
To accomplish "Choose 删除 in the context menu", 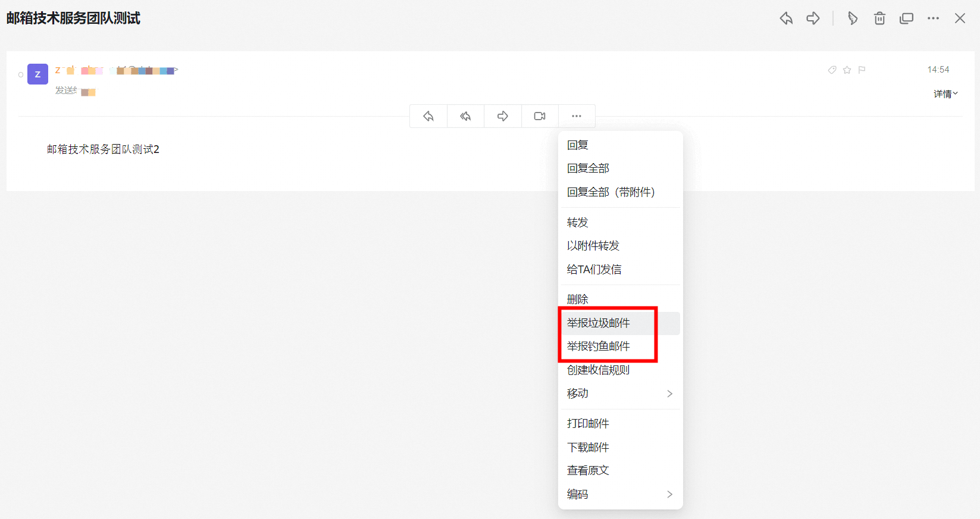I will [x=620, y=299].
